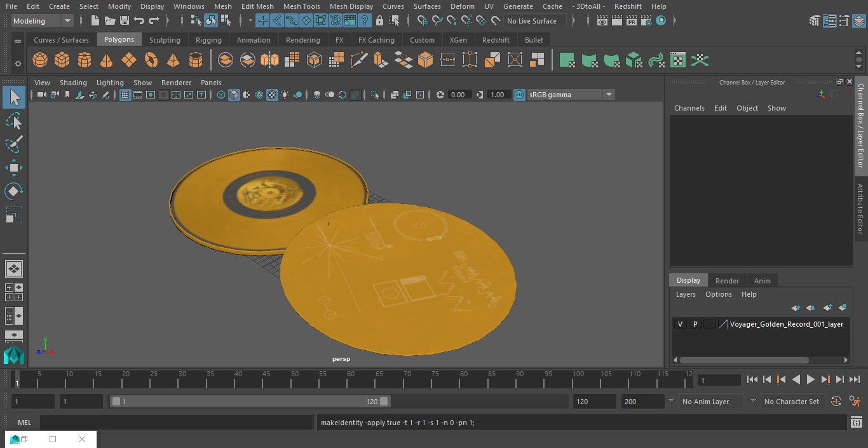Select single pane layout icon
This screenshot has width=868, height=448.
(14, 269)
